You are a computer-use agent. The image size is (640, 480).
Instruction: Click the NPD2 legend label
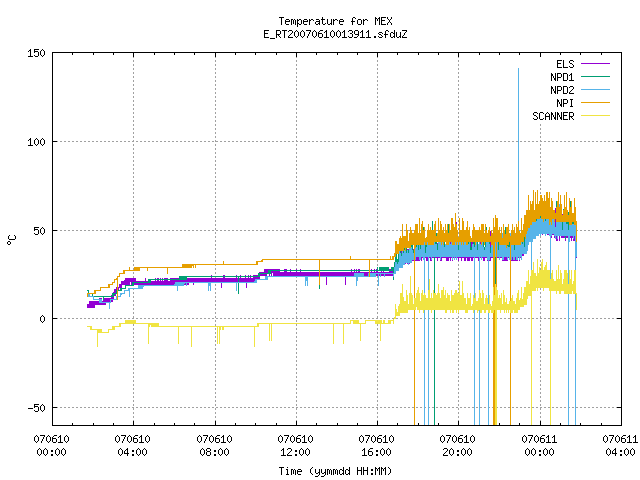click(x=562, y=90)
